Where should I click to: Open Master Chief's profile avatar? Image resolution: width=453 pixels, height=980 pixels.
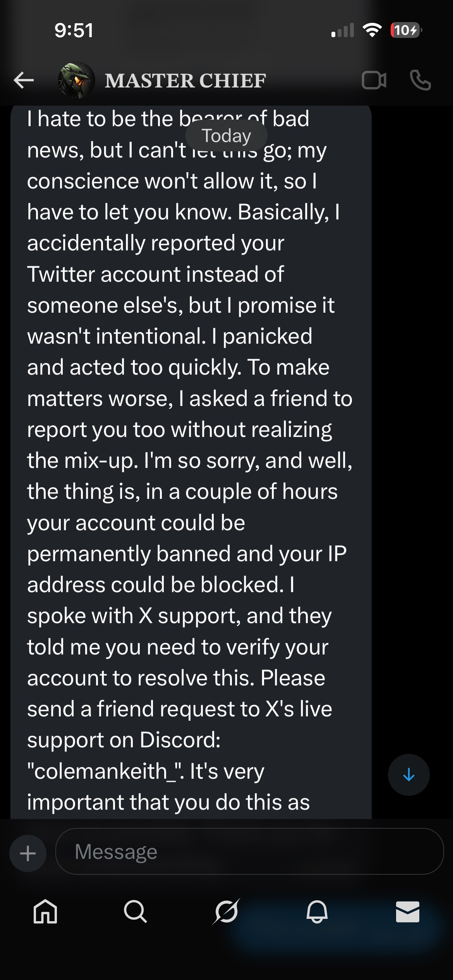click(x=76, y=80)
